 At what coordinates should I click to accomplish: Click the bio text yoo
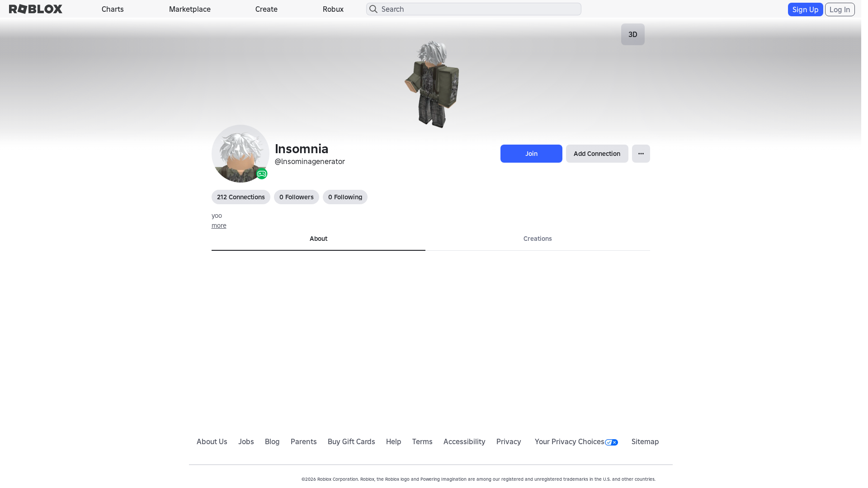(217, 216)
